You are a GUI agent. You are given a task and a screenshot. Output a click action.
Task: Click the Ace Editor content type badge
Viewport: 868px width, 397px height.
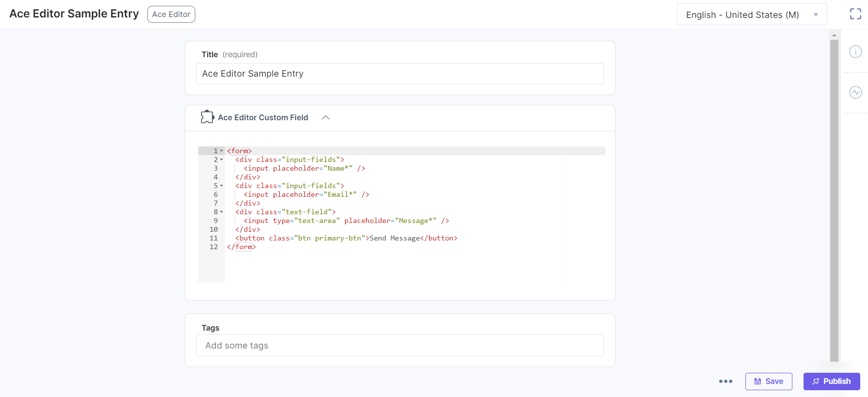[171, 15]
